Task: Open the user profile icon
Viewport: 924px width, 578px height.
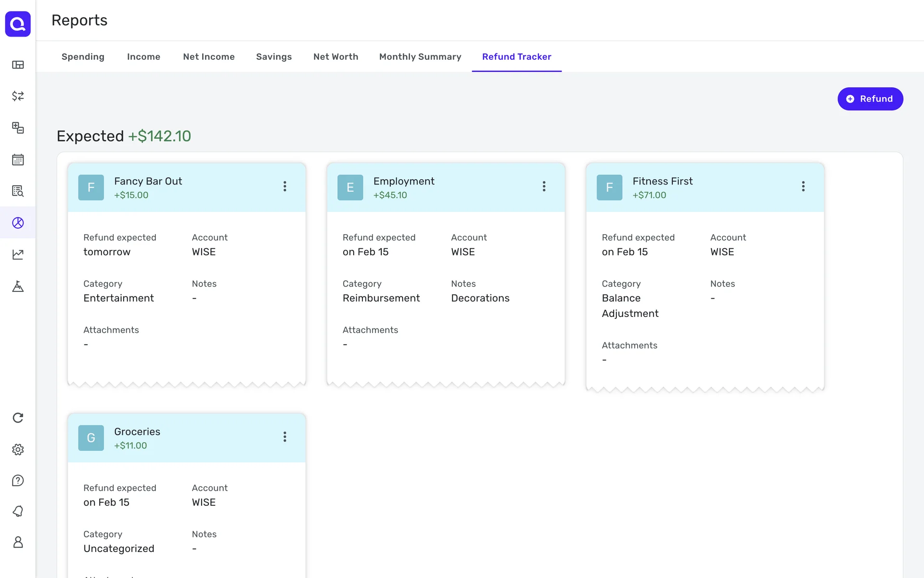Action: [18, 542]
